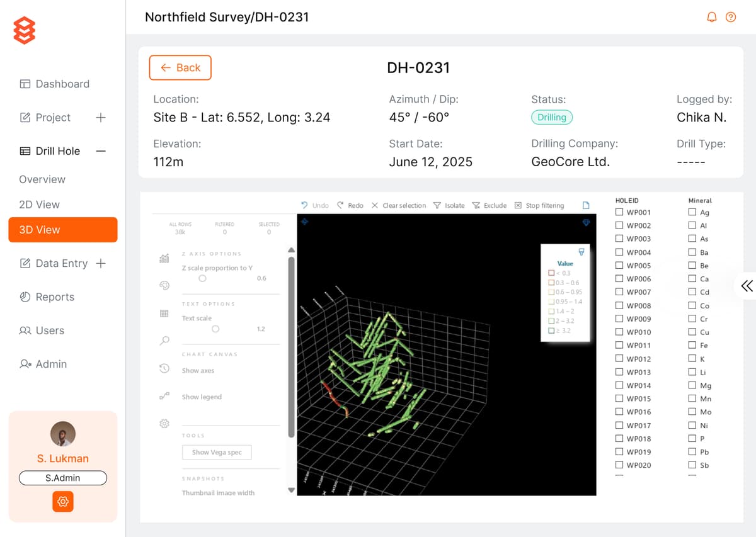The width and height of the screenshot is (756, 537).
Task: Open the Reports page
Action: [x=55, y=297]
